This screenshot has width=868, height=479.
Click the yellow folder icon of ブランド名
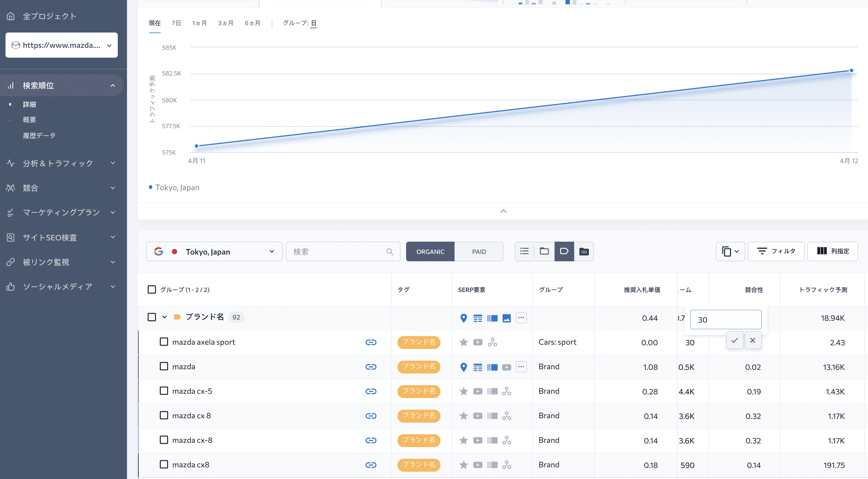tap(177, 317)
